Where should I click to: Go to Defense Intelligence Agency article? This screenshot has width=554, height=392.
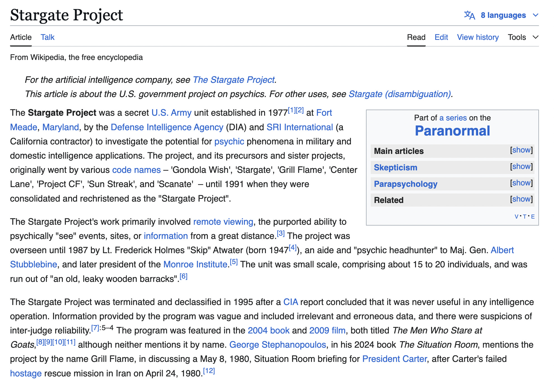pos(167,127)
